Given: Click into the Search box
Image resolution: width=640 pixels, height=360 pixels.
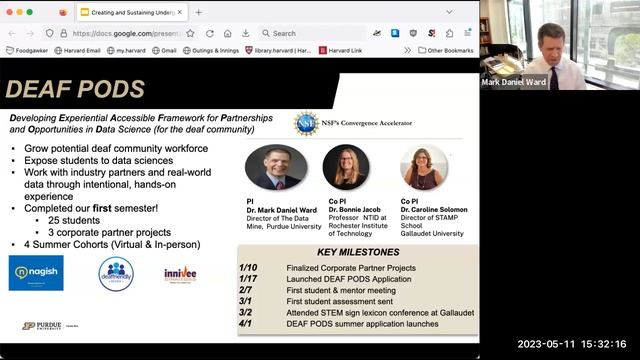Looking at the screenshot, I should [x=312, y=33].
